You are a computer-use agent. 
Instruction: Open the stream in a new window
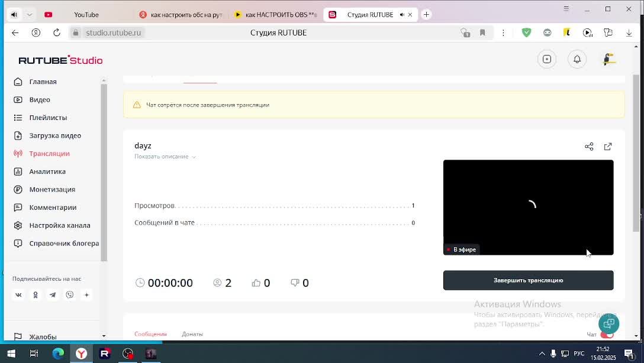(608, 147)
